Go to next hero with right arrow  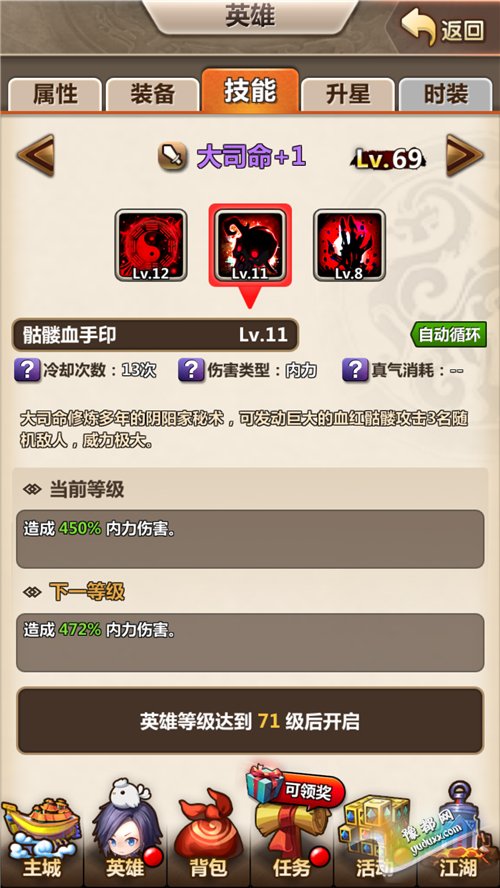[465, 156]
